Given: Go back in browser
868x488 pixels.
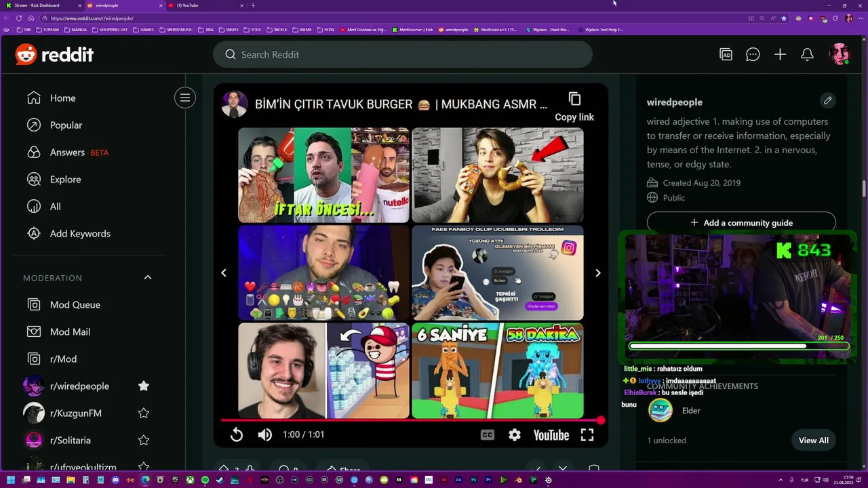Looking at the screenshot, I should pos(7,18).
